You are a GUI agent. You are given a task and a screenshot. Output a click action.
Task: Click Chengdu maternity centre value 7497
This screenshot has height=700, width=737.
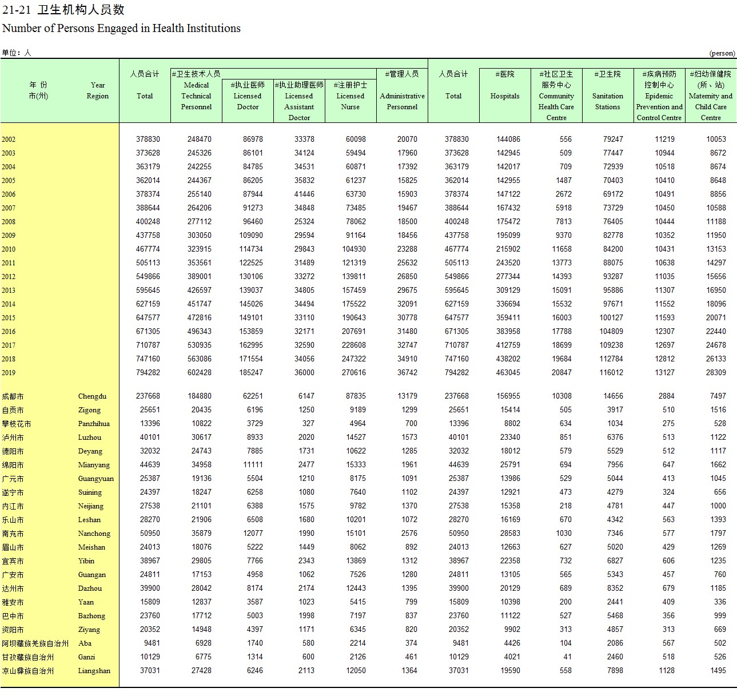(x=718, y=396)
